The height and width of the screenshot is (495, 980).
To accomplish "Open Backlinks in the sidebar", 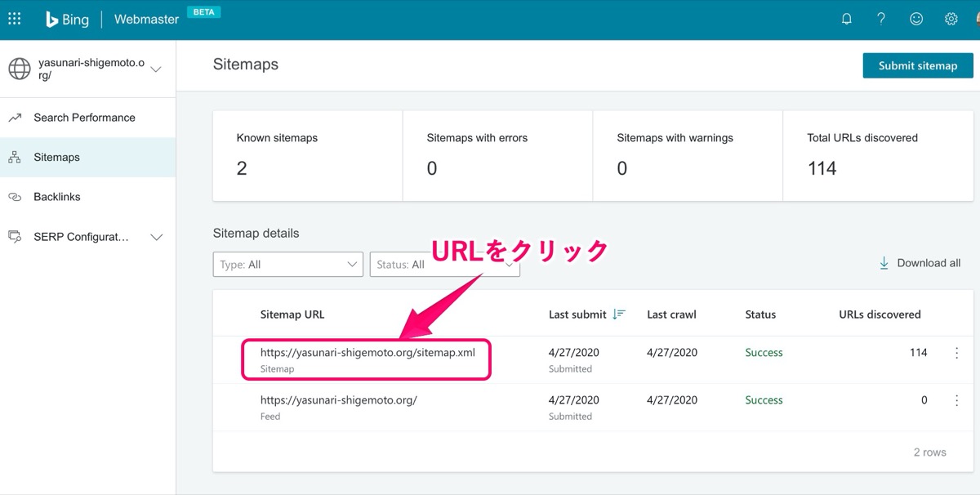I will pos(87,197).
